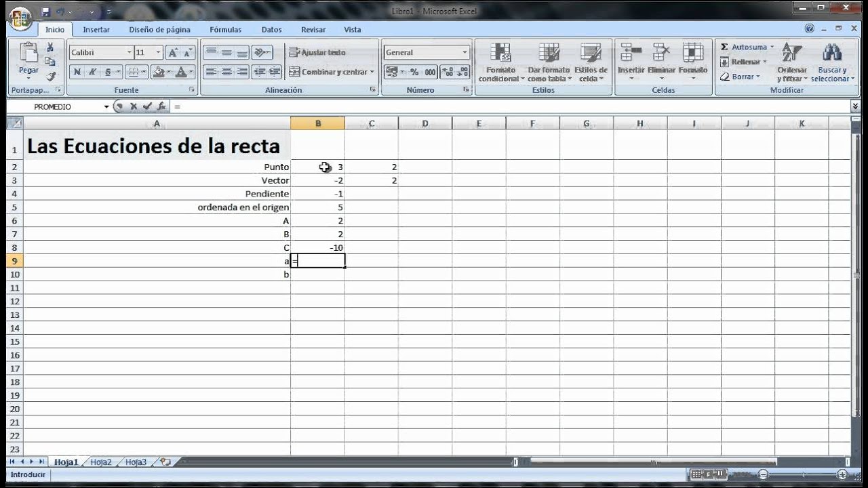Switch to Fórmulas ribbon tab
Screen dimensions: 868x488
pos(225,29)
